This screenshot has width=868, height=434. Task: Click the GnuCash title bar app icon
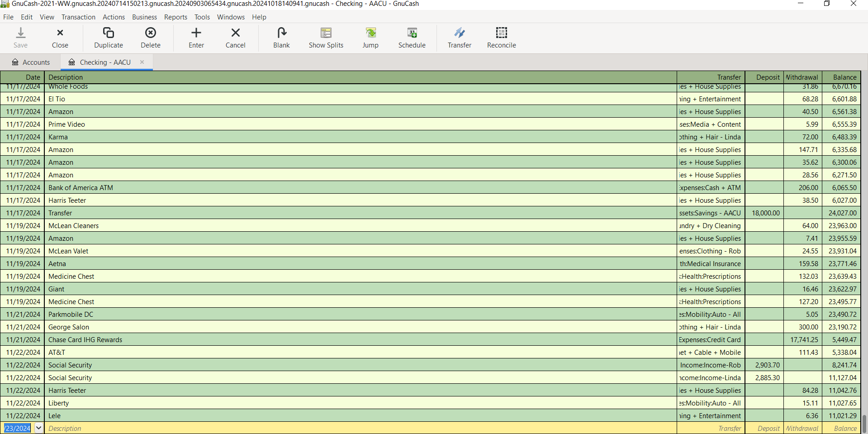pyautogui.click(x=5, y=4)
